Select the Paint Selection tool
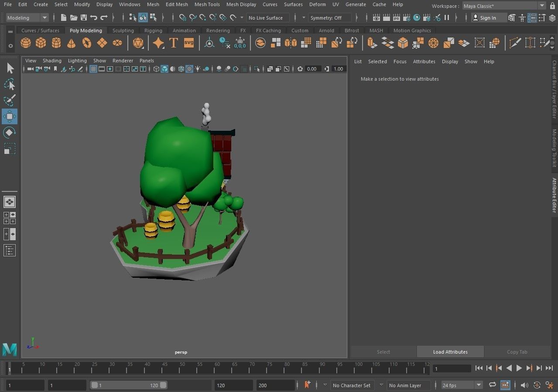 (x=10, y=100)
